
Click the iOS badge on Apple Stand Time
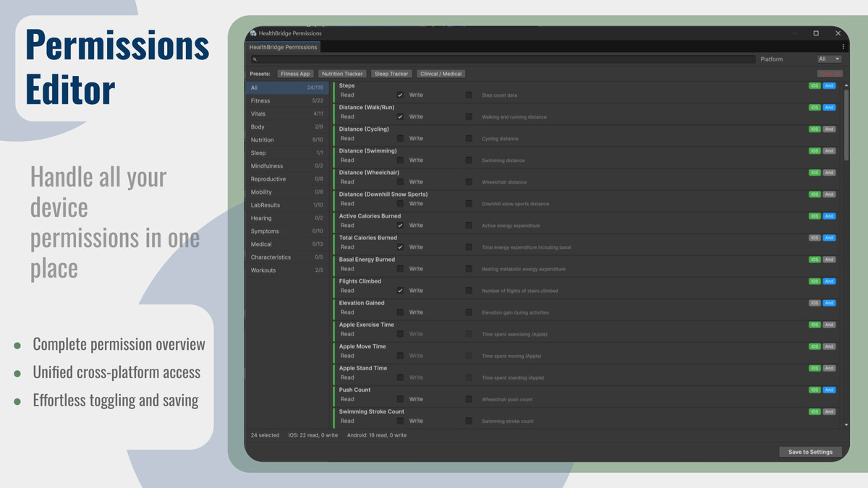coord(814,368)
